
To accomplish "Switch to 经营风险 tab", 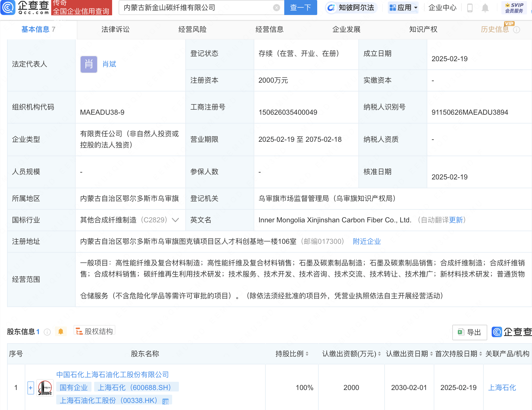I will tap(192, 29).
